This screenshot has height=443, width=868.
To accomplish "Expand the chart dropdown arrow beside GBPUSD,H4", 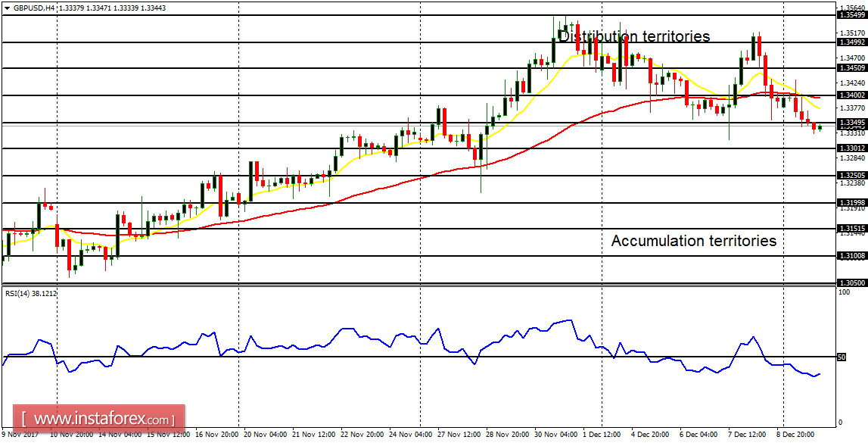I will click(x=7, y=8).
